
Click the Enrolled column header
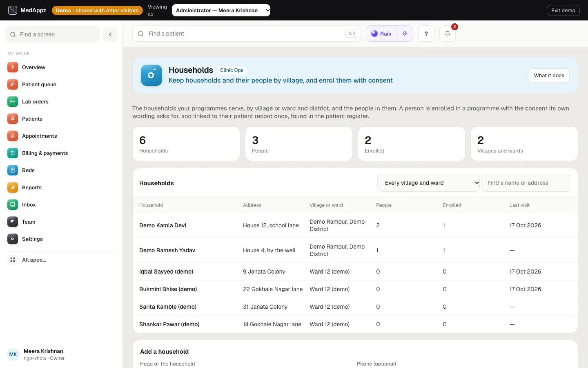[x=452, y=205]
